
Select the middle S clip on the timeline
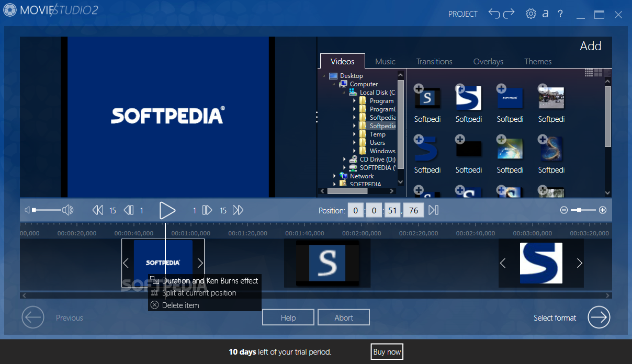click(x=327, y=263)
